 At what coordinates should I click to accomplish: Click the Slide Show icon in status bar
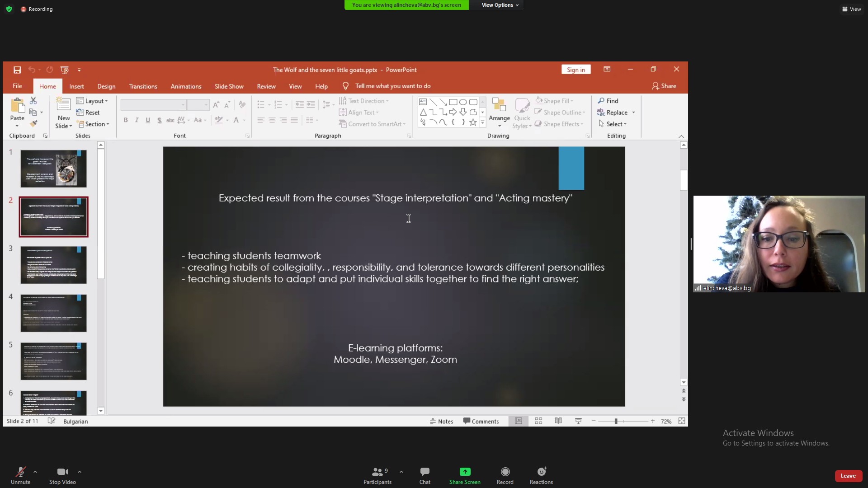(x=578, y=421)
